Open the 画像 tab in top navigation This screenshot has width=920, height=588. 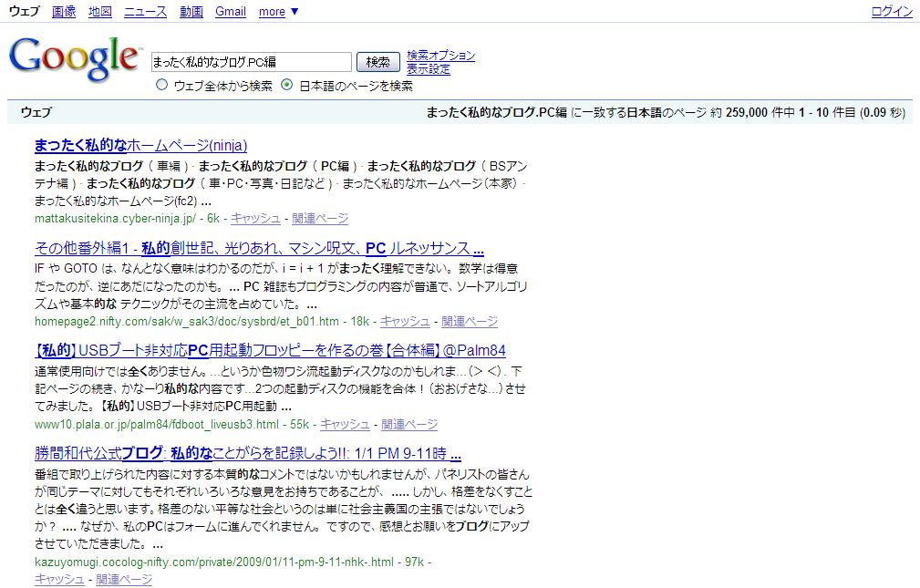(x=63, y=11)
